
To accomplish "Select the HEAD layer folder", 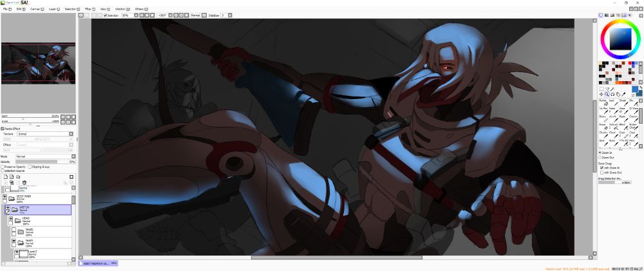I will click(x=41, y=221).
